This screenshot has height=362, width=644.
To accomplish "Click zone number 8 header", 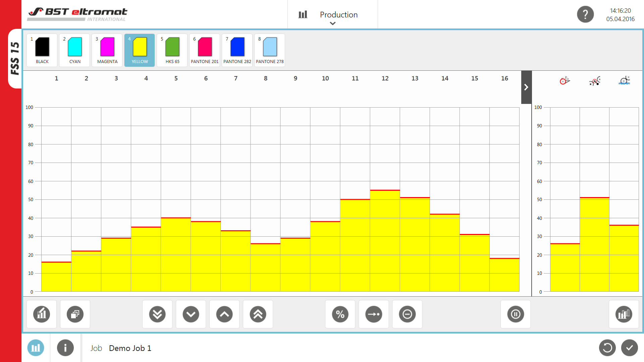I will tap(266, 78).
